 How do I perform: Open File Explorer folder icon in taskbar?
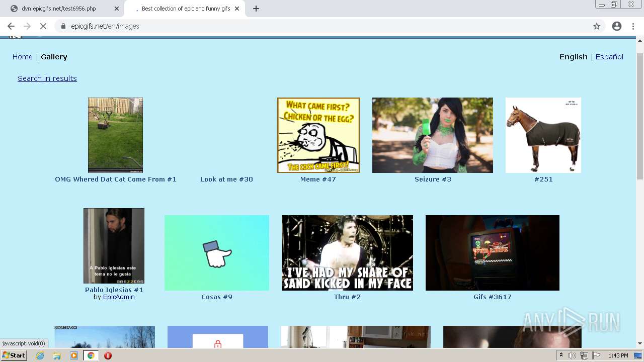(57, 355)
